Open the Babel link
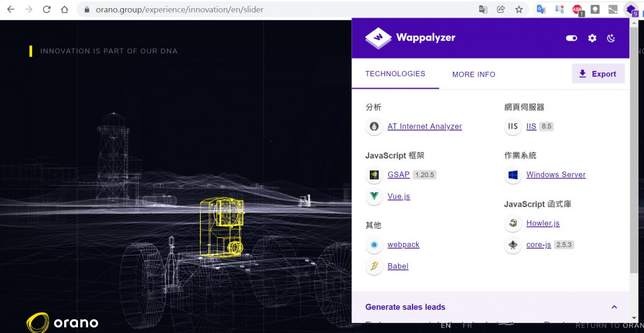The width and height of the screenshot is (644, 333). pyautogui.click(x=397, y=266)
